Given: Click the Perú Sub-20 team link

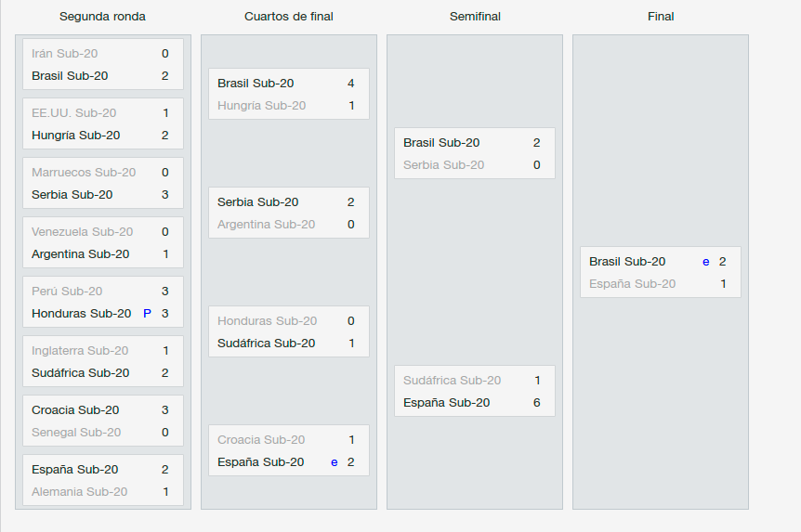Looking at the screenshot, I should click(x=67, y=292).
